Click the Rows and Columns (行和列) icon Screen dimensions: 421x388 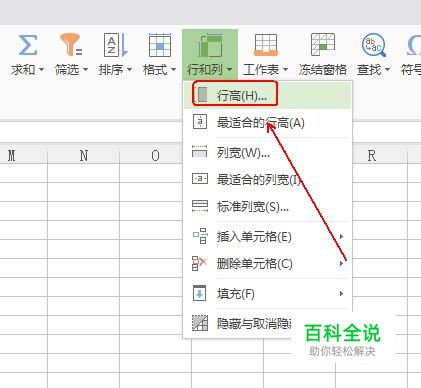(210, 45)
